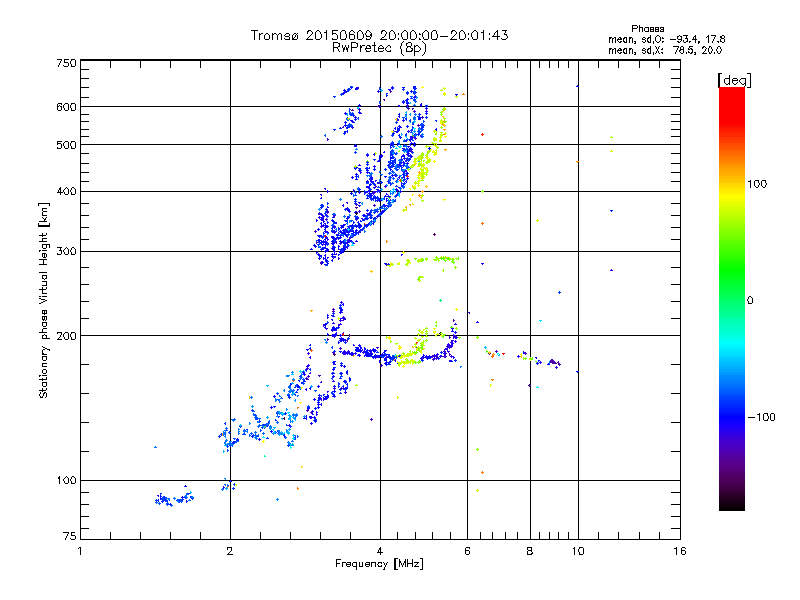This screenshot has height=600, width=800.
Task: Click the colorbar at the 100 tick
Action: click(732, 184)
